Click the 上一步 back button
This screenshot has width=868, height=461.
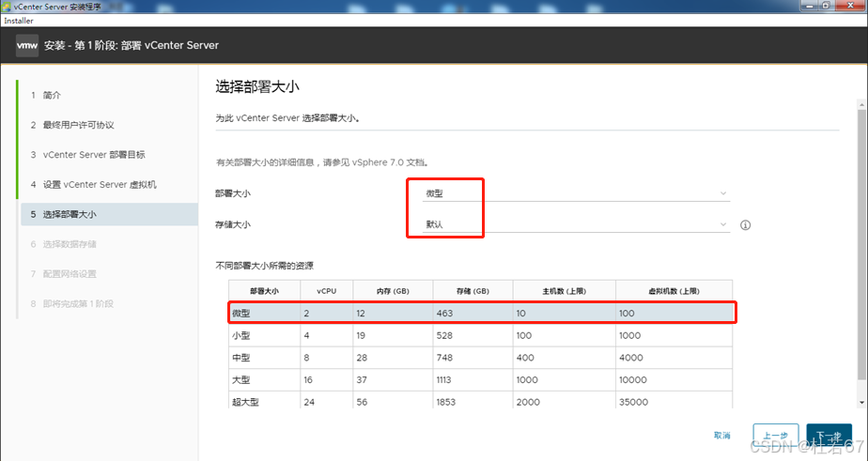(x=776, y=436)
